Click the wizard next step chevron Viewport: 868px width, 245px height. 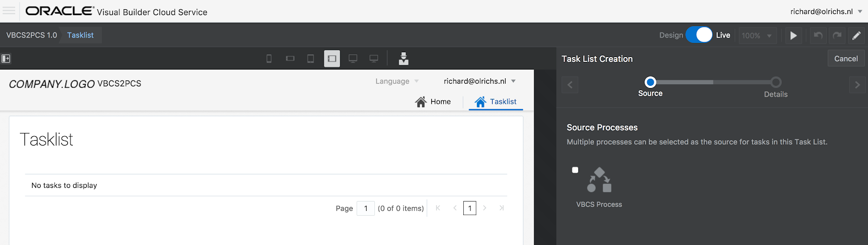click(857, 85)
